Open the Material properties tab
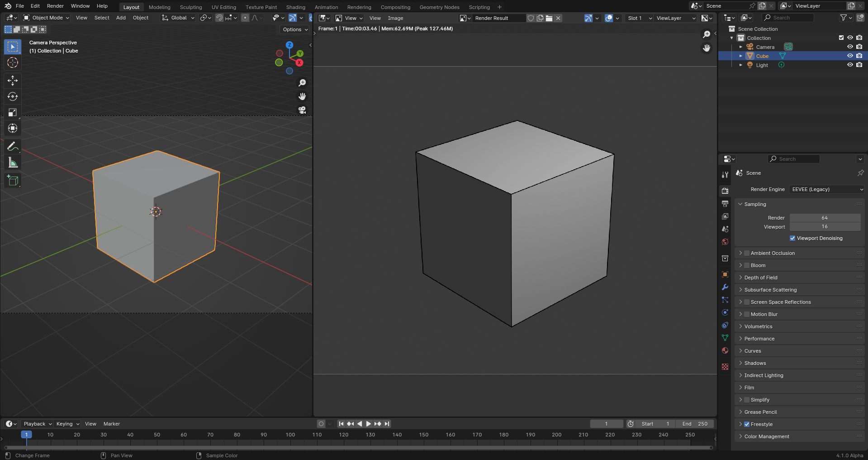Image resolution: width=868 pixels, height=460 pixels. click(x=725, y=350)
